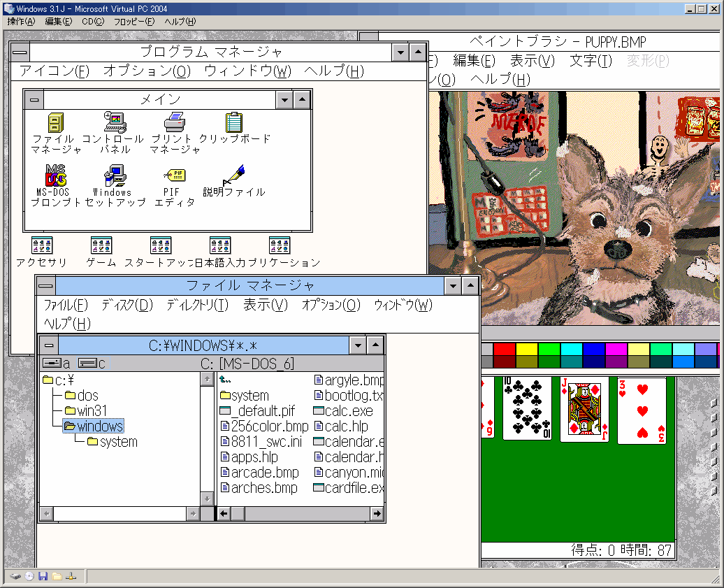
Task: Open the 説明ファイル icon
Action: (234, 175)
